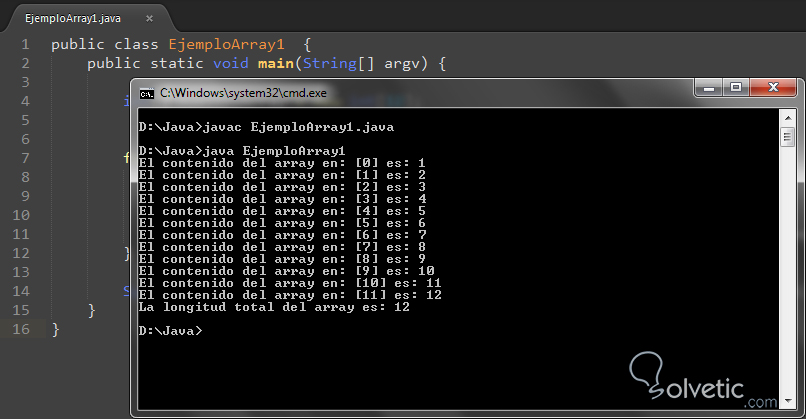
Task: Click closing brace on line 15
Action: [x=91, y=311]
